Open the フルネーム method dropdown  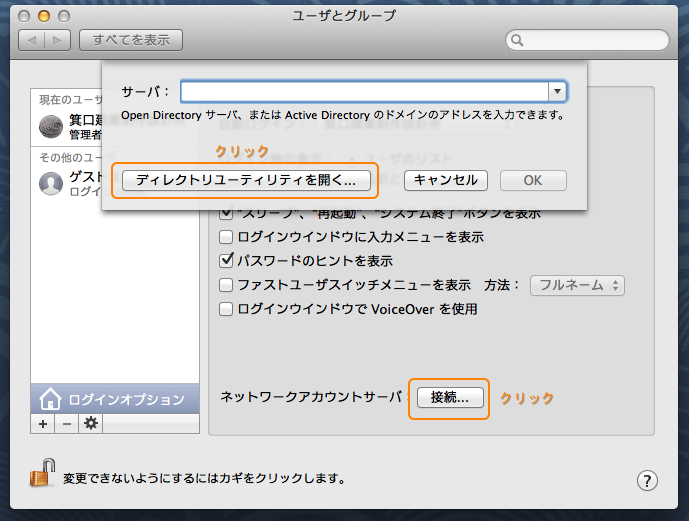[577, 286]
